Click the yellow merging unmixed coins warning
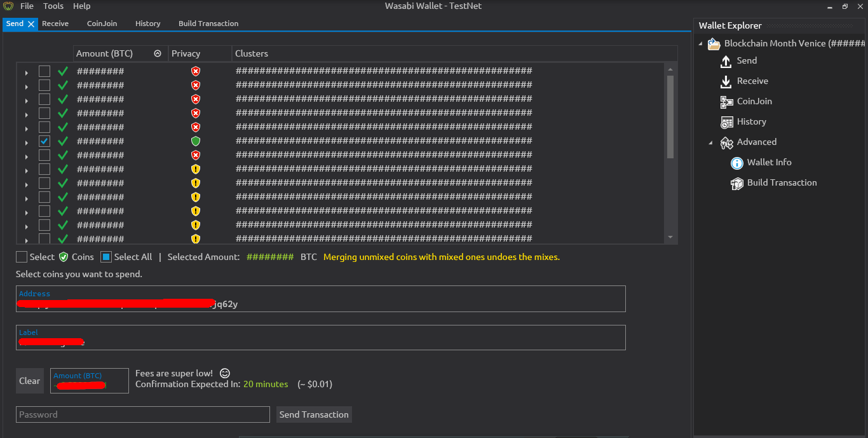 point(442,257)
